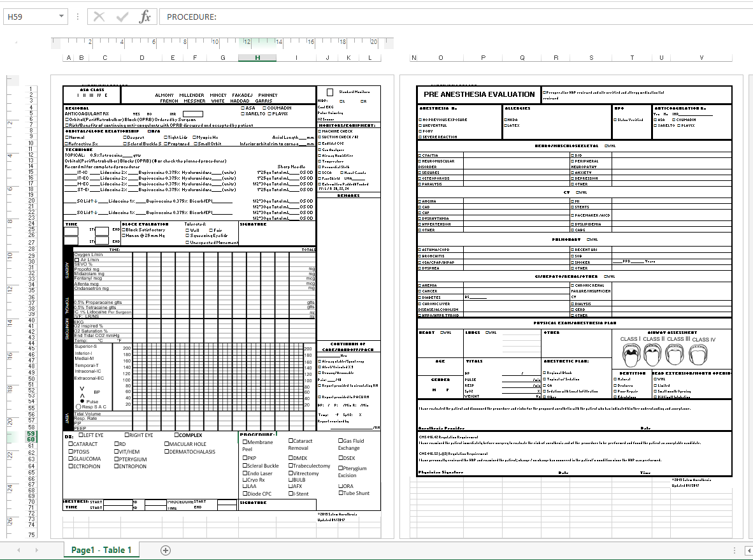Image resolution: width=753 pixels, height=560 pixels.
Task: Click the Propofol mg row label
Action: 87,269
